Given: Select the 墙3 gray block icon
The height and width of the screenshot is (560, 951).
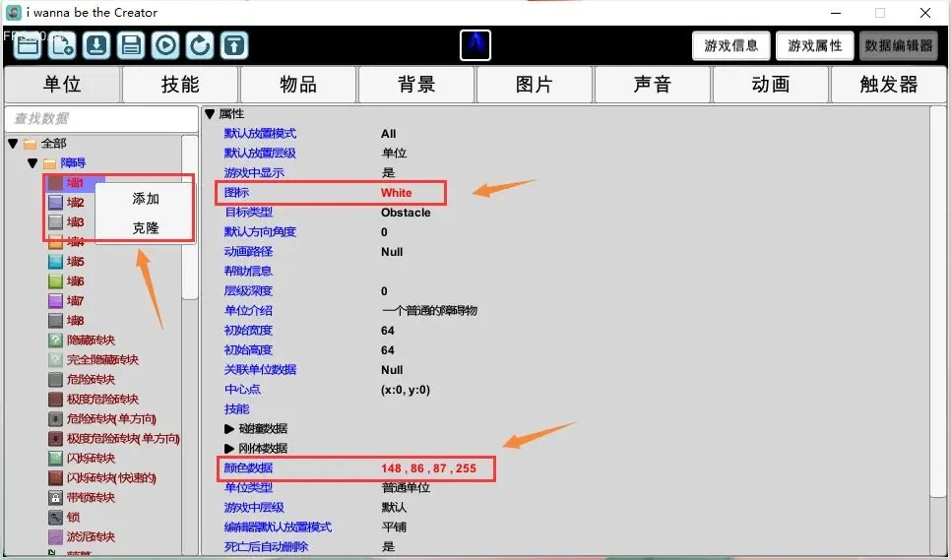Looking at the screenshot, I should [x=56, y=221].
